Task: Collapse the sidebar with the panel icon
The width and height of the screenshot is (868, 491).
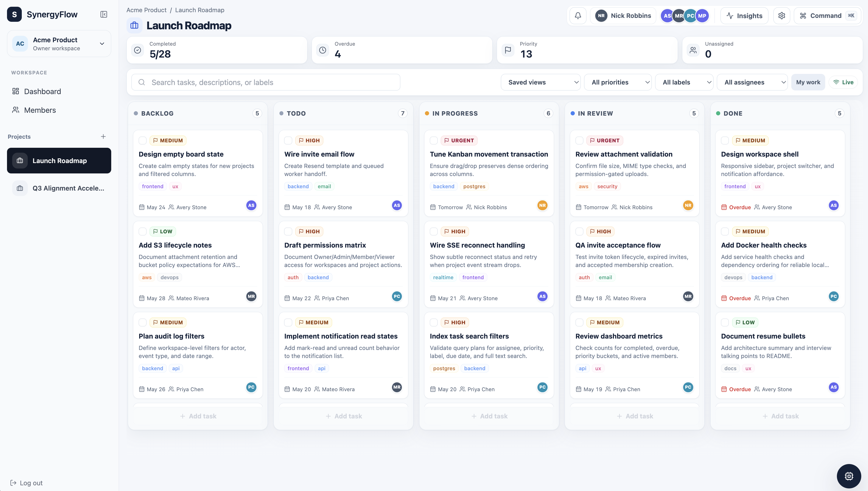Action: [x=104, y=15]
